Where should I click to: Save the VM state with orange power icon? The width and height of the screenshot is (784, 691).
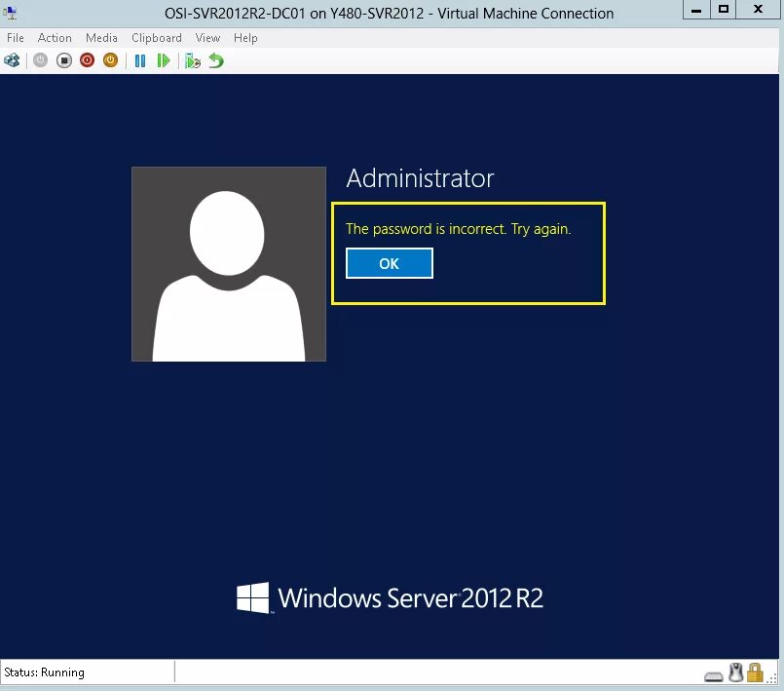tap(110, 59)
